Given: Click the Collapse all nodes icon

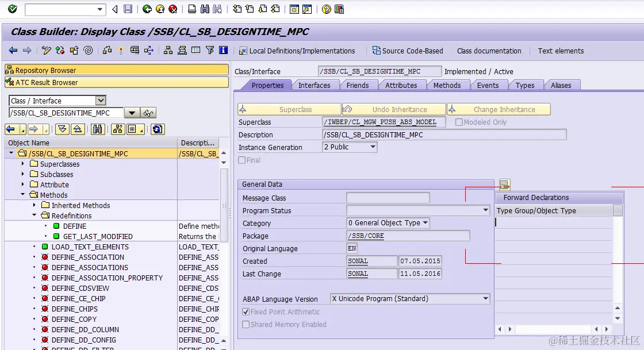Looking at the screenshot, I should coord(77,129).
